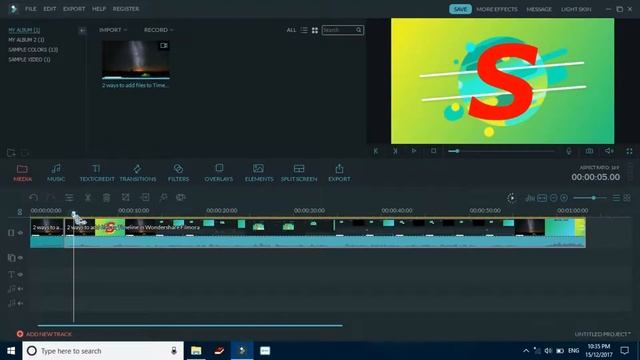The image size is (640, 360).
Task: Toggle visibility of the main video track
Action: [x=20, y=233]
